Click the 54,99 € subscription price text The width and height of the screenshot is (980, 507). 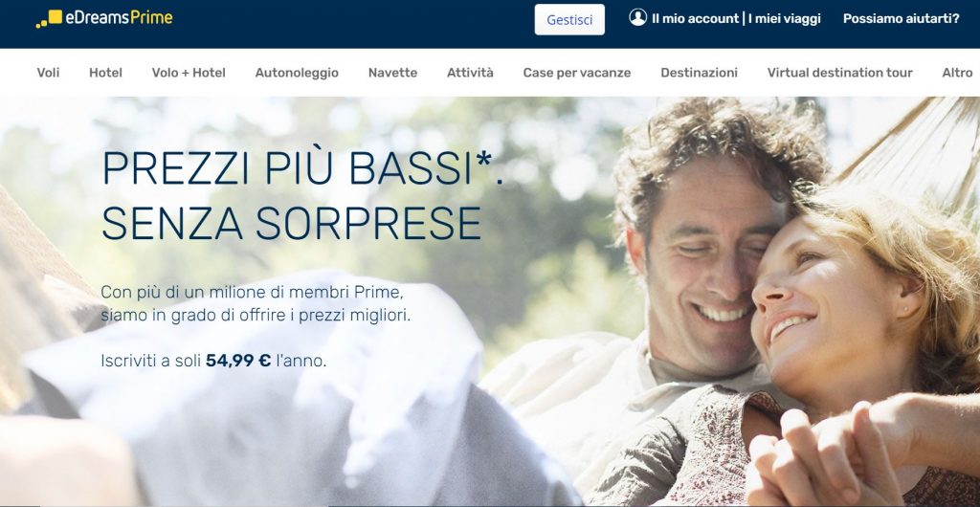(x=238, y=361)
